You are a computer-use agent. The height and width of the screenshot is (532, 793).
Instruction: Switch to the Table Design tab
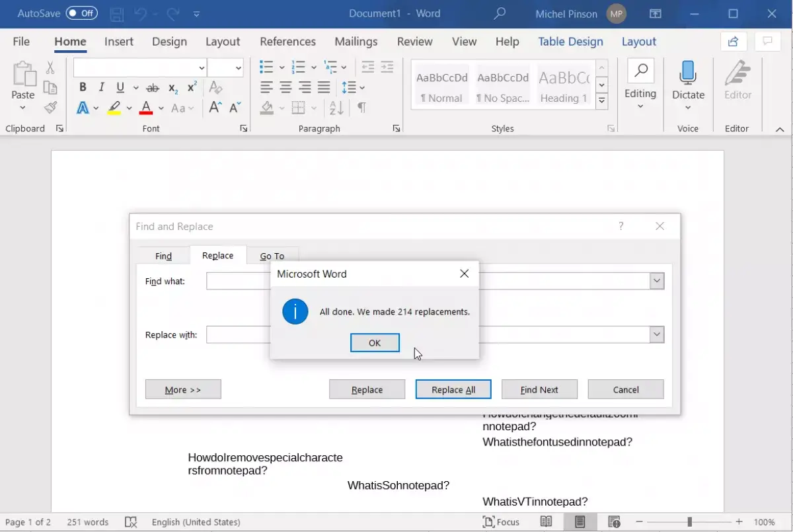pyautogui.click(x=570, y=42)
